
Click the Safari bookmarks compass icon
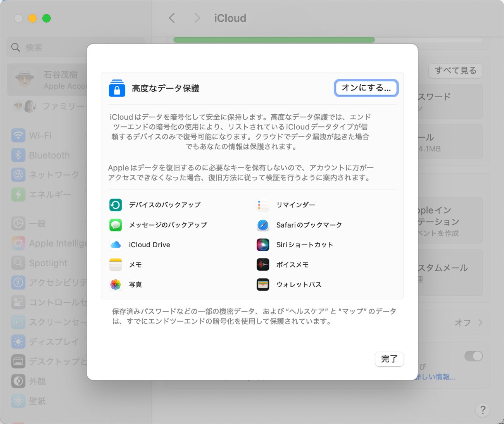coord(263,225)
